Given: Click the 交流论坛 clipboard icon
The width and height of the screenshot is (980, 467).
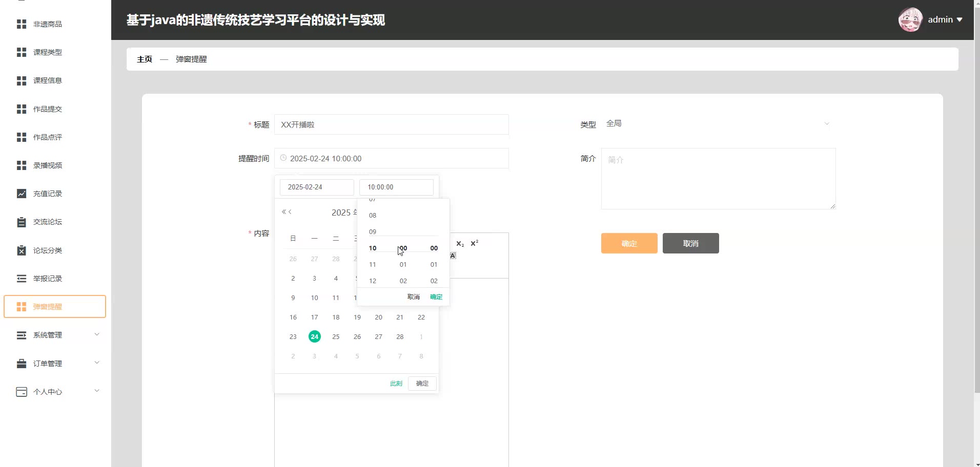Looking at the screenshot, I should click(x=22, y=222).
